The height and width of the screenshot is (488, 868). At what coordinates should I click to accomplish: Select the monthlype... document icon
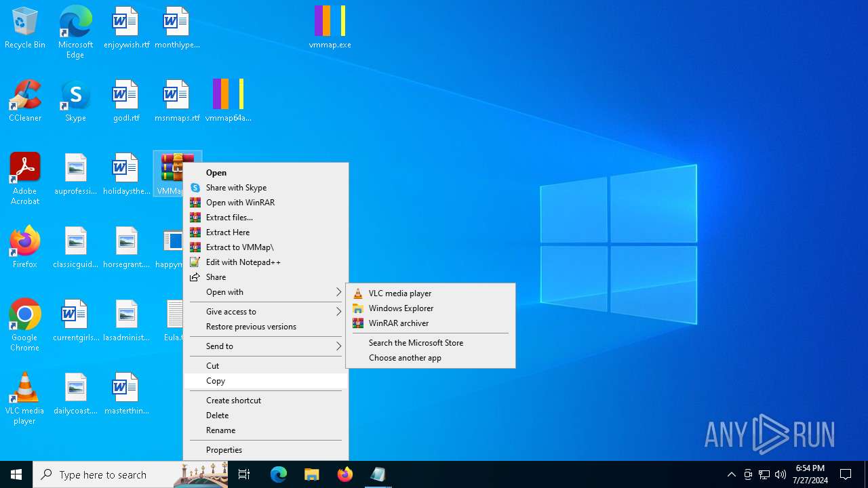pos(177,28)
